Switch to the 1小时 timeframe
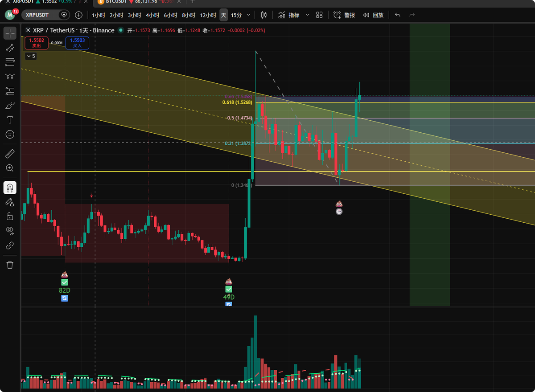 click(x=99, y=15)
